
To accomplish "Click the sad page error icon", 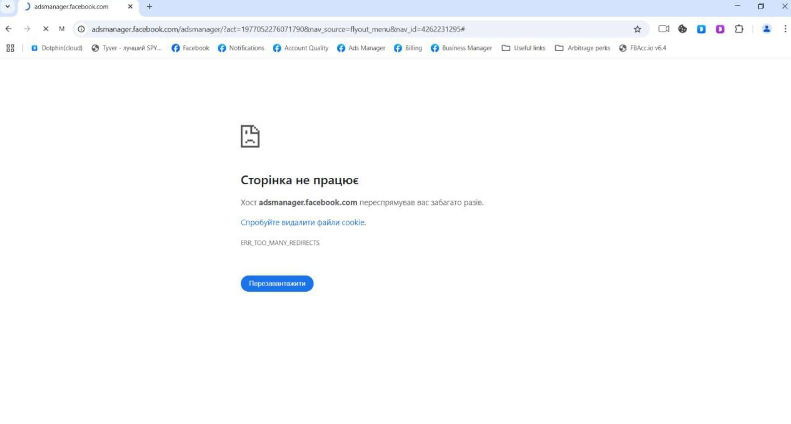I will 250,136.
